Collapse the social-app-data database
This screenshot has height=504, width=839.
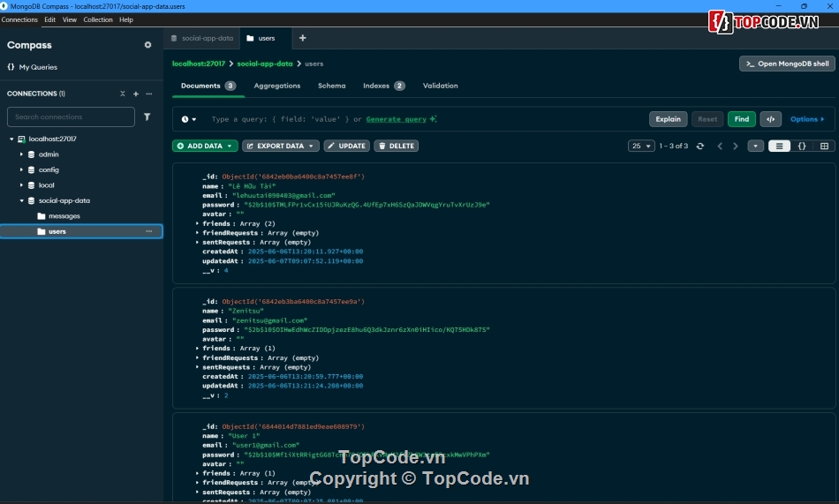click(x=21, y=200)
